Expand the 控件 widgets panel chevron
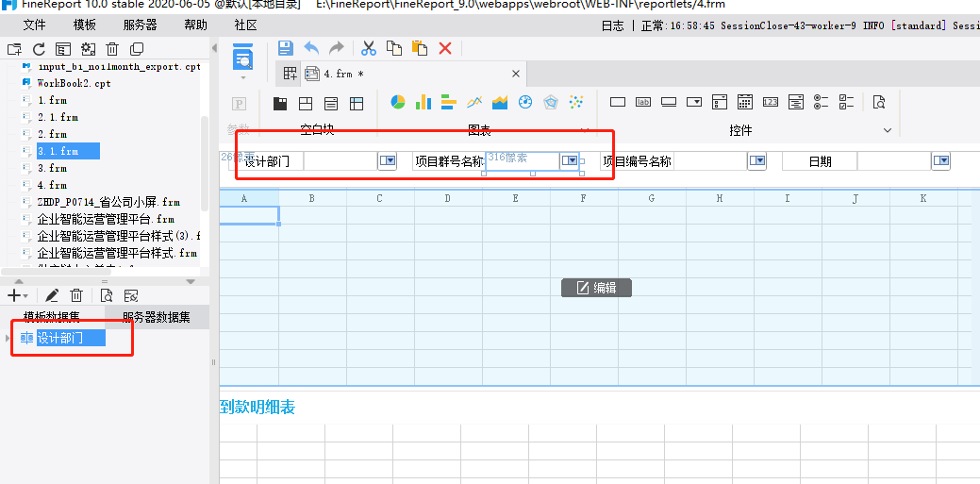 pyautogui.click(x=888, y=130)
